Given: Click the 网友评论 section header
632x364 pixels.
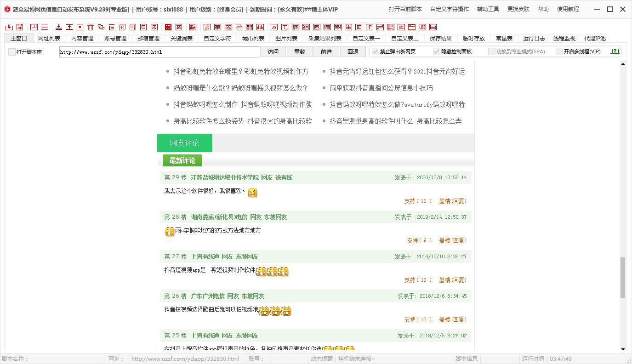Looking at the screenshot, I should 185,143.
